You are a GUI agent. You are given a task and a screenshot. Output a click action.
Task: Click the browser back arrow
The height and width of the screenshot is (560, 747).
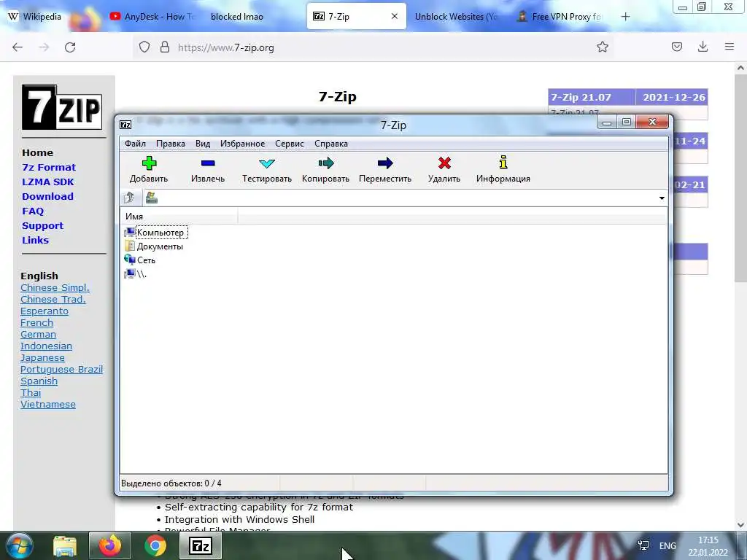(x=18, y=47)
